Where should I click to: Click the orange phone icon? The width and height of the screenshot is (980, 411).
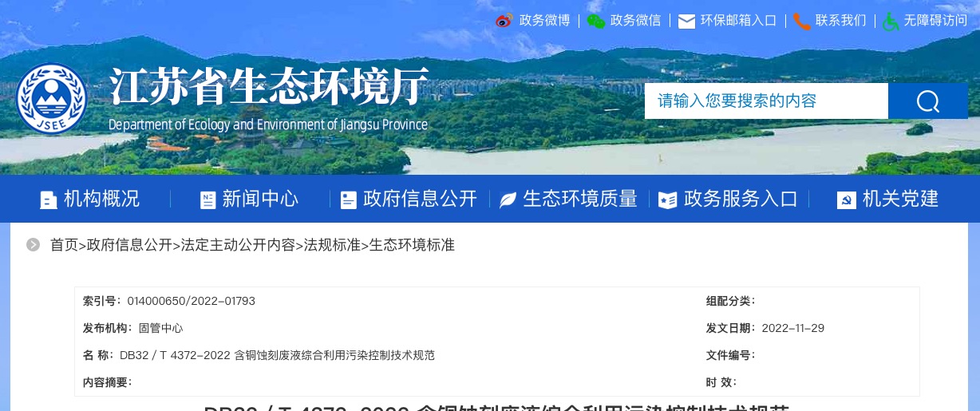(x=801, y=22)
